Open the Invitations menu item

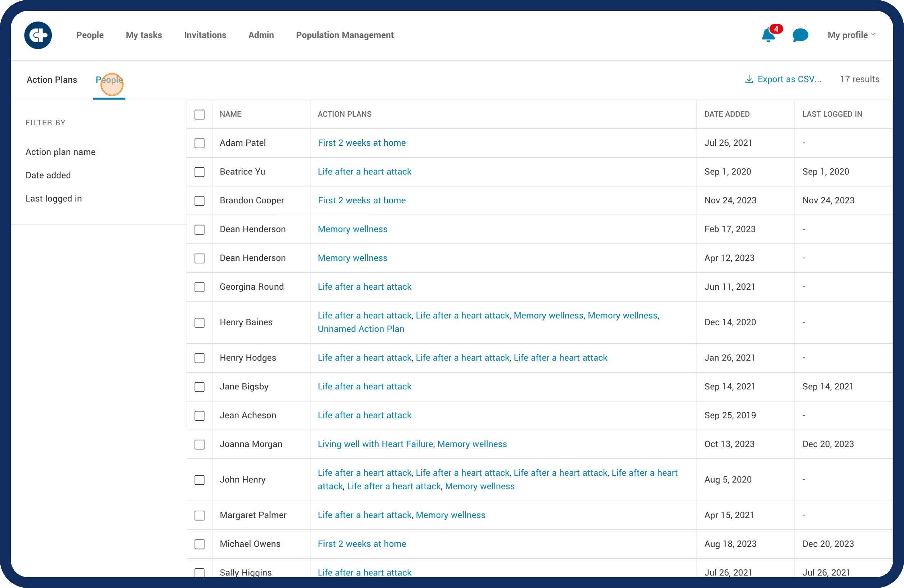point(205,35)
